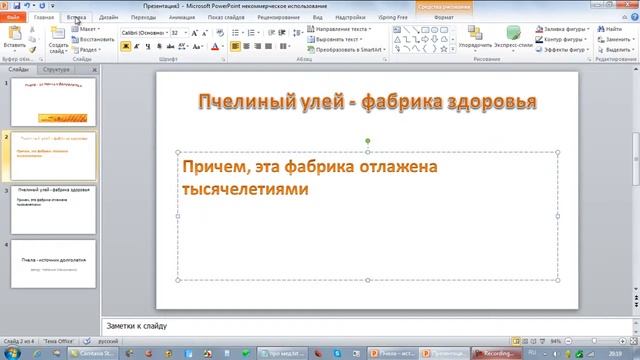Image resolution: width=640 pixels, height=360 pixels.
Task: Open the Transitions (Переходы) ribbon tab
Action: (143, 18)
